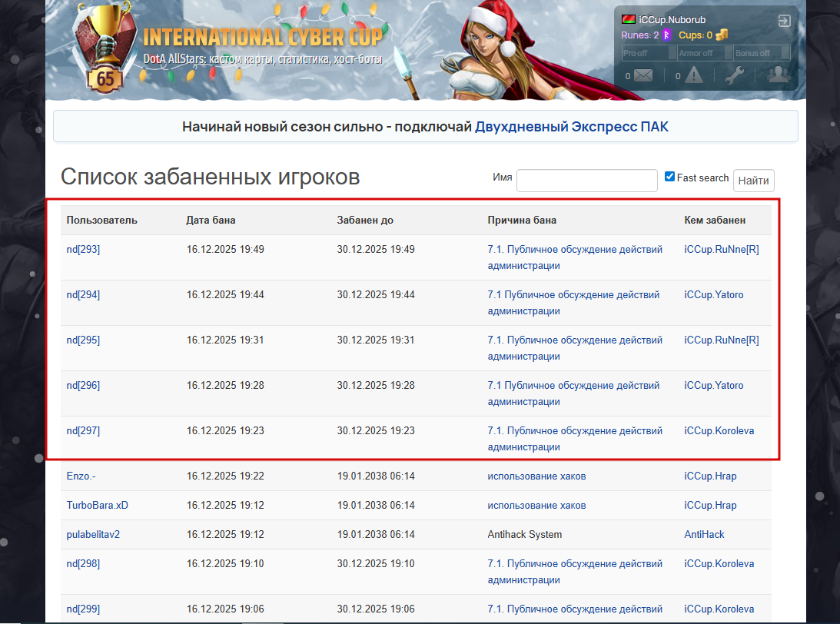Click the purple rune icon
840x624 pixels.
666,35
